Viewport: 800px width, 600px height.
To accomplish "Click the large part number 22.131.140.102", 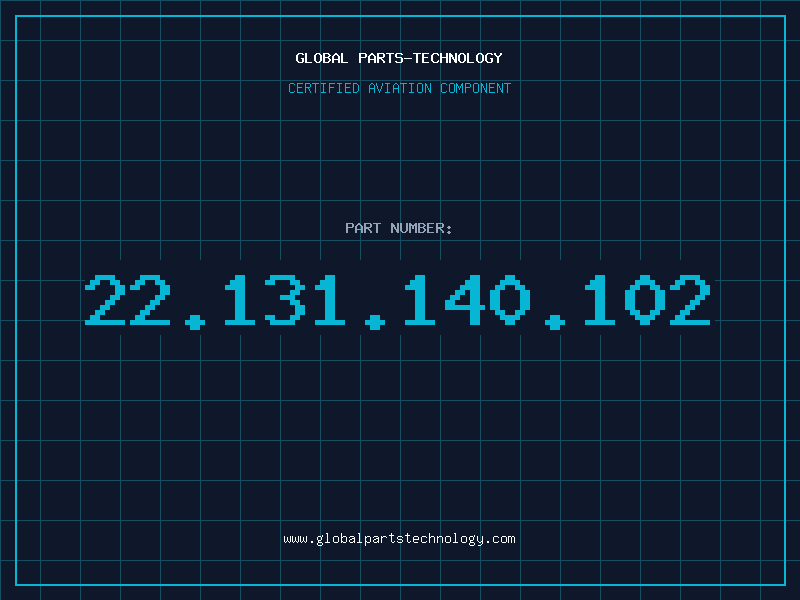I will point(397,301).
